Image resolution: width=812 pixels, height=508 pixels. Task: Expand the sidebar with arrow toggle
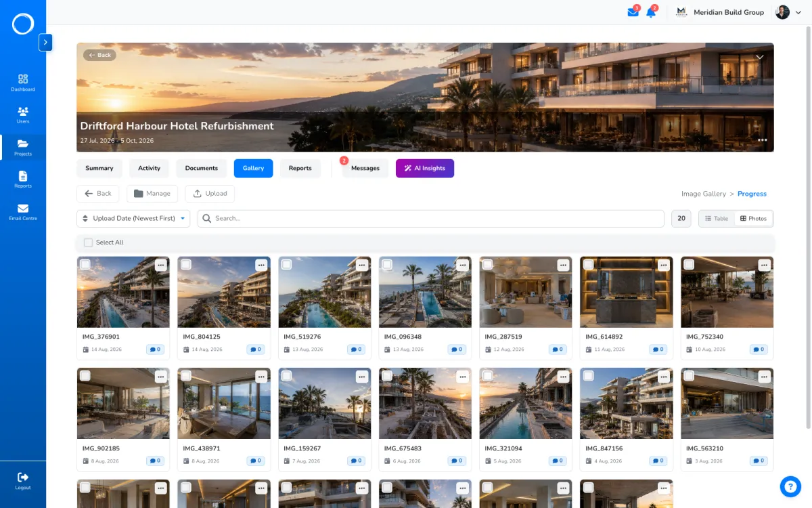[x=45, y=42]
